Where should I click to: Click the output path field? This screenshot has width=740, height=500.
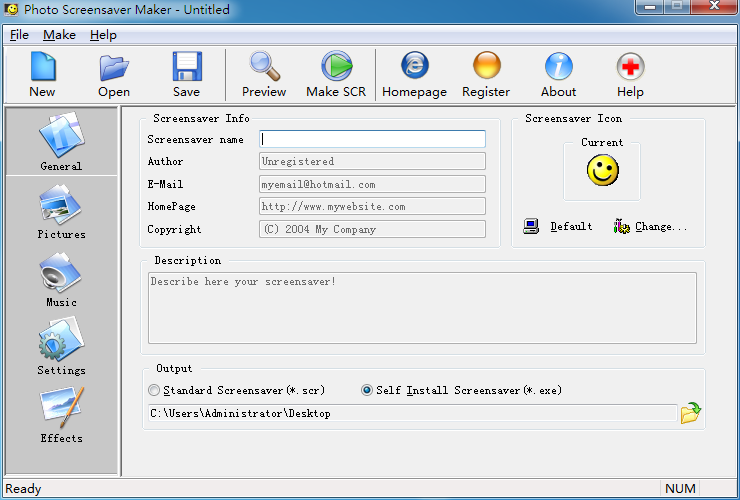tap(413, 413)
